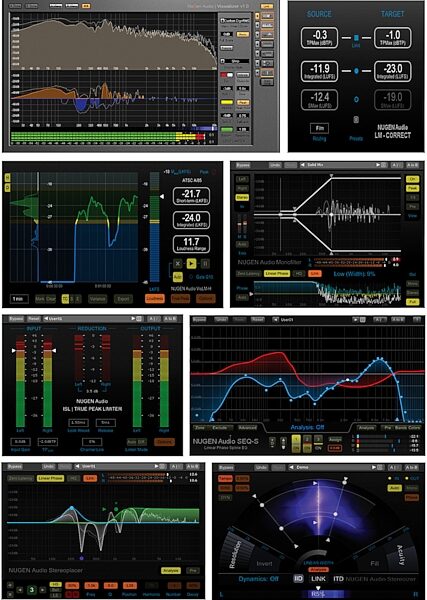The width and height of the screenshot is (427, 600).
Task: Enable Zero Latency in Monofilter
Action: pyautogui.click(x=248, y=274)
